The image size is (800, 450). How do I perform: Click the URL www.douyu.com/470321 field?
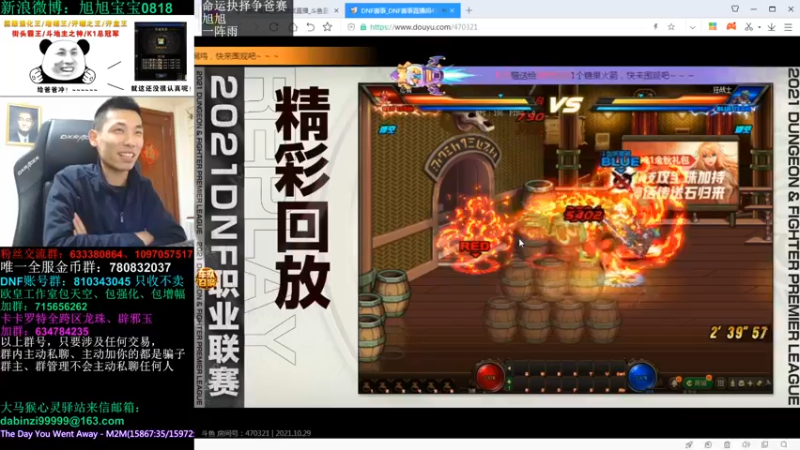click(423, 27)
